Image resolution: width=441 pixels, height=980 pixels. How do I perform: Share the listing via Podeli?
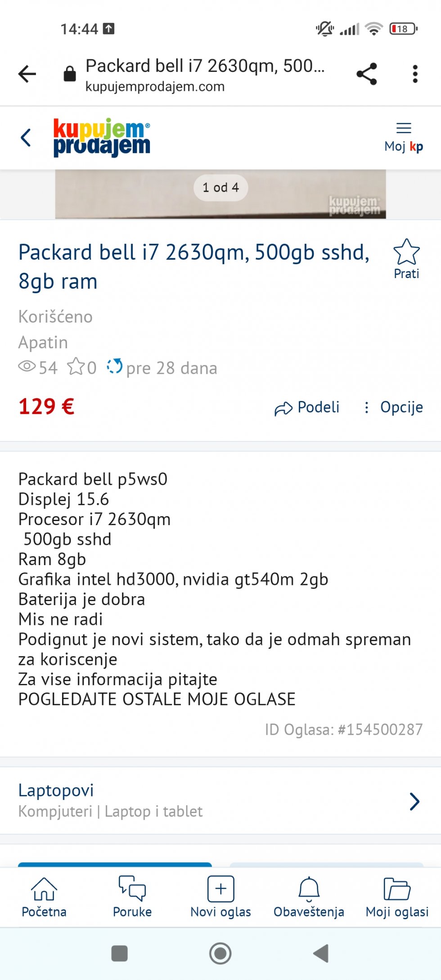pos(307,407)
